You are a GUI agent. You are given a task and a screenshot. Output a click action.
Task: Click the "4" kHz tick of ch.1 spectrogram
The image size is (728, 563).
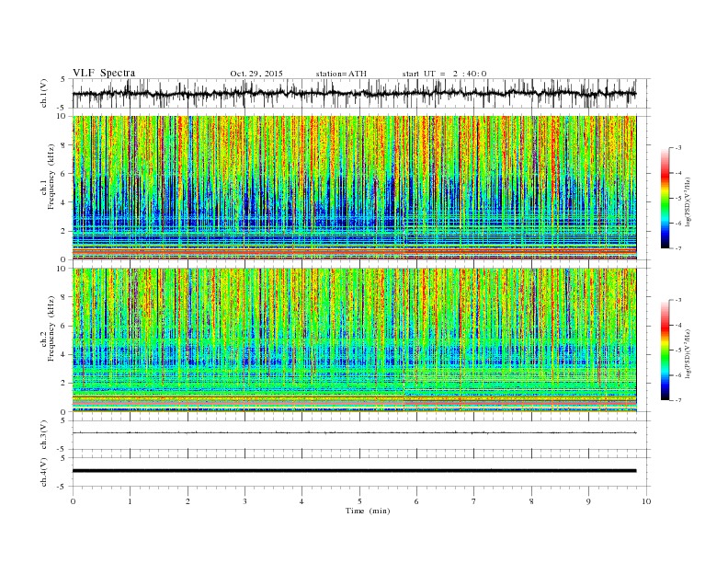[x=64, y=202]
